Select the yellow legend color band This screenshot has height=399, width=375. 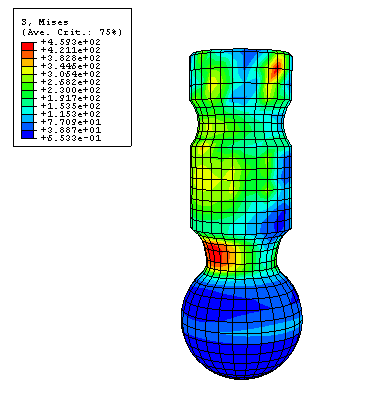[x=27, y=70]
